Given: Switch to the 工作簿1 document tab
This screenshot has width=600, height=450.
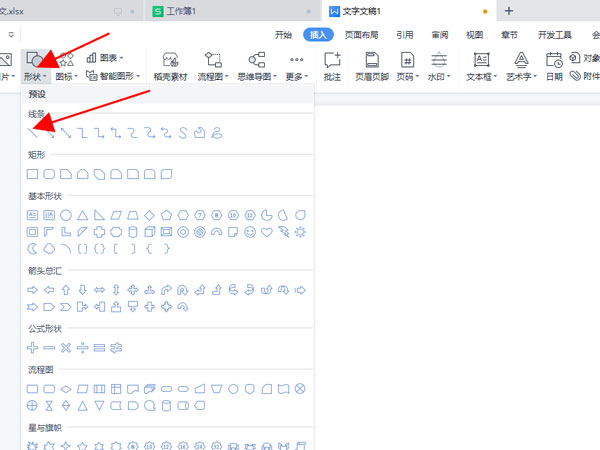Looking at the screenshot, I should 190,11.
